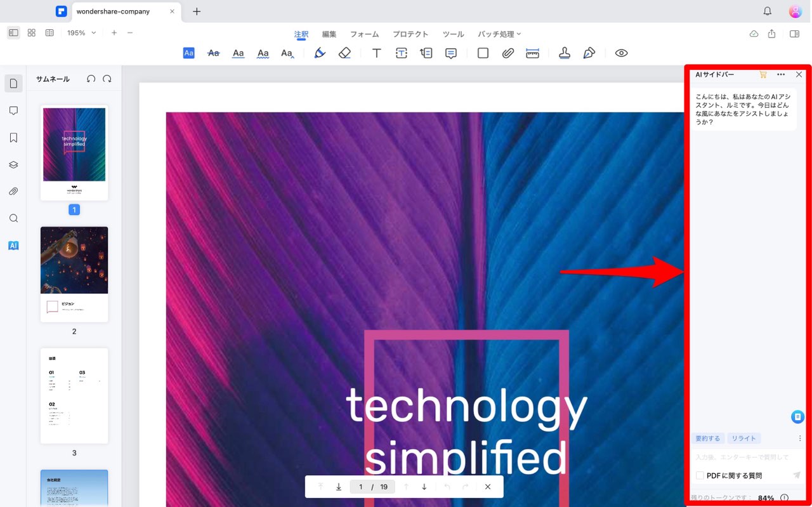Toggle the right side panel

(794, 34)
